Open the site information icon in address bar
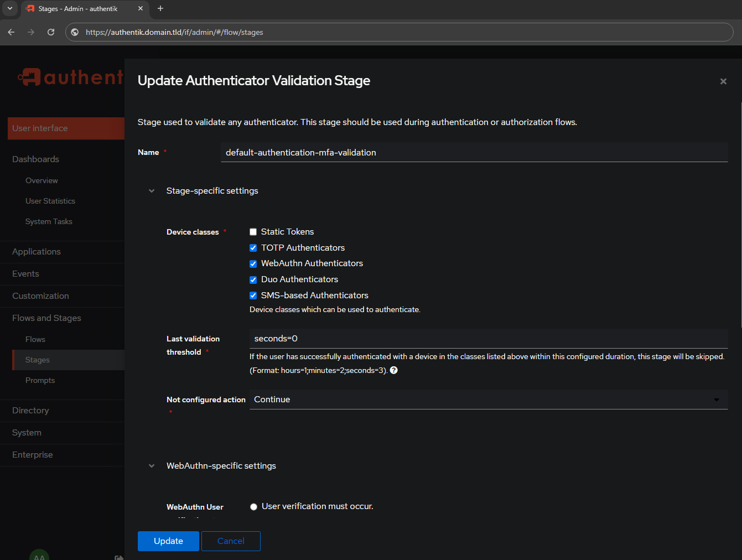 tap(75, 32)
